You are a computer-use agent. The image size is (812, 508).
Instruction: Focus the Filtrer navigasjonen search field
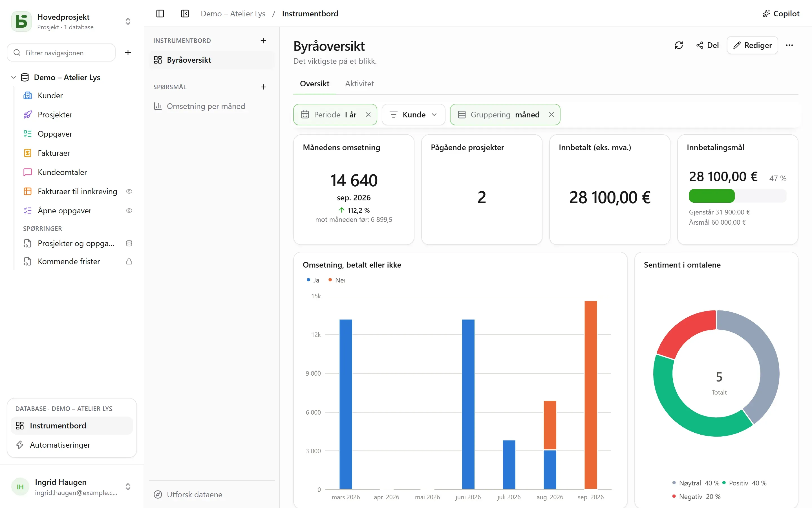61,52
